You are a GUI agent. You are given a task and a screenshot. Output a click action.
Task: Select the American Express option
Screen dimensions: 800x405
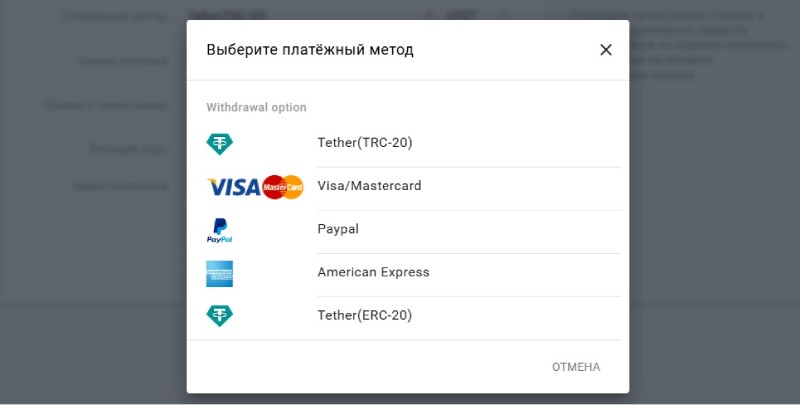(x=373, y=272)
